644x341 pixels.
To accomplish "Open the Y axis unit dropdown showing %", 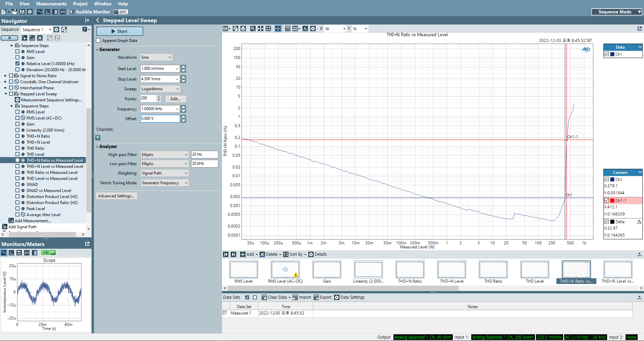I will click(x=360, y=29).
